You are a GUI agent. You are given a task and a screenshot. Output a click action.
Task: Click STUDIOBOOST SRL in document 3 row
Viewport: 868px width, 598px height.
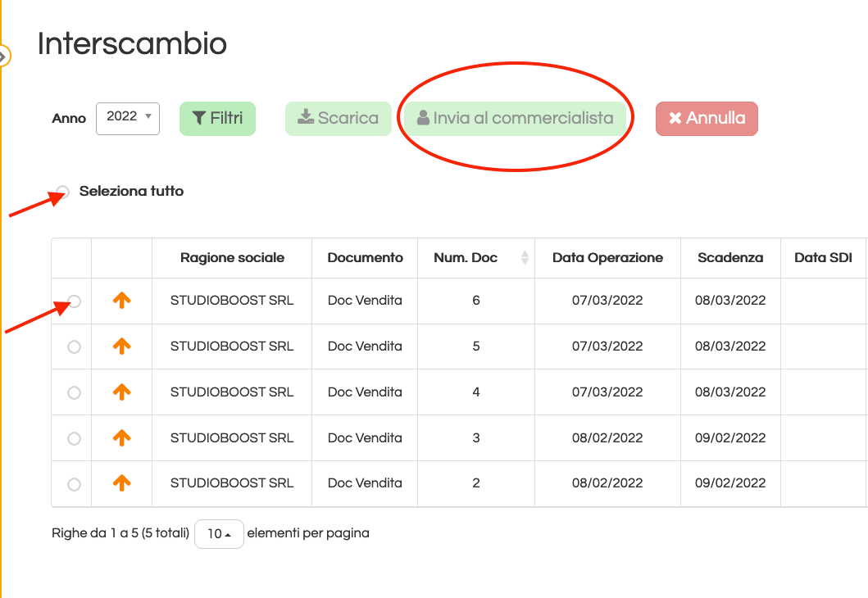click(232, 438)
